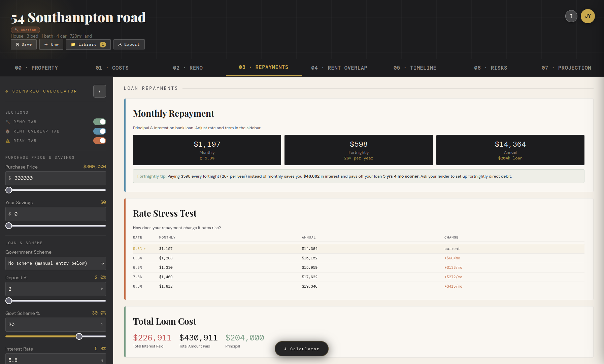Image resolution: width=604 pixels, height=364 pixels.
Task: Click the Purchase Price input field
Action: tap(56, 178)
